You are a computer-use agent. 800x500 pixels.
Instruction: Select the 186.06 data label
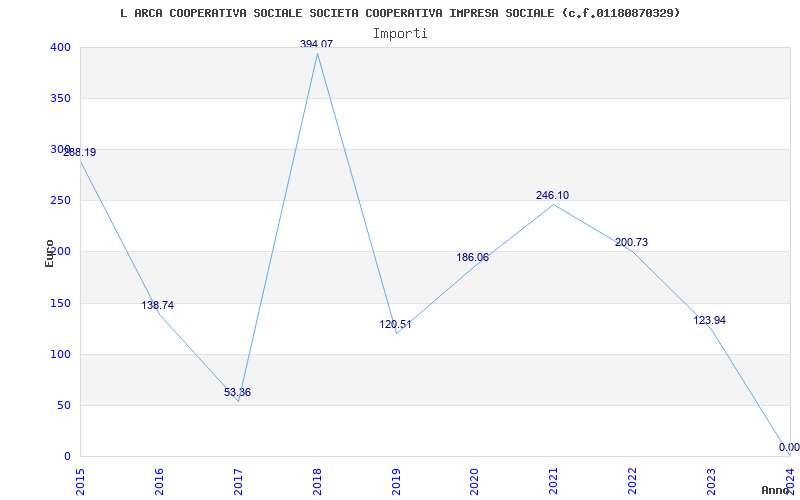(472, 258)
